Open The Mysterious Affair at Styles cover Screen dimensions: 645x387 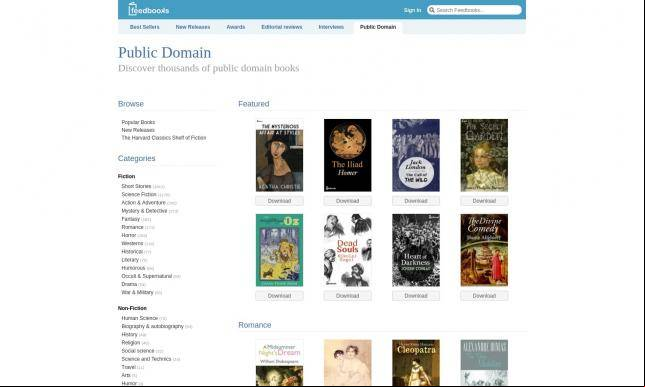279,155
